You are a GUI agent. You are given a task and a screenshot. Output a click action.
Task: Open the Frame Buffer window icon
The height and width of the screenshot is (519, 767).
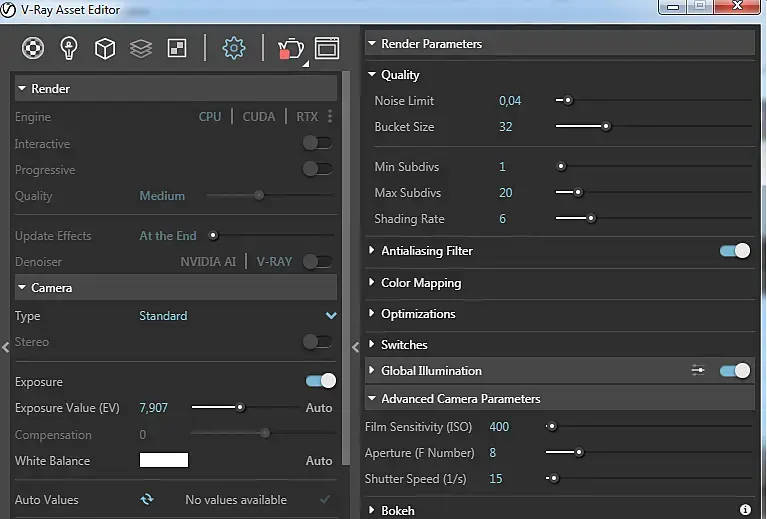click(x=327, y=47)
